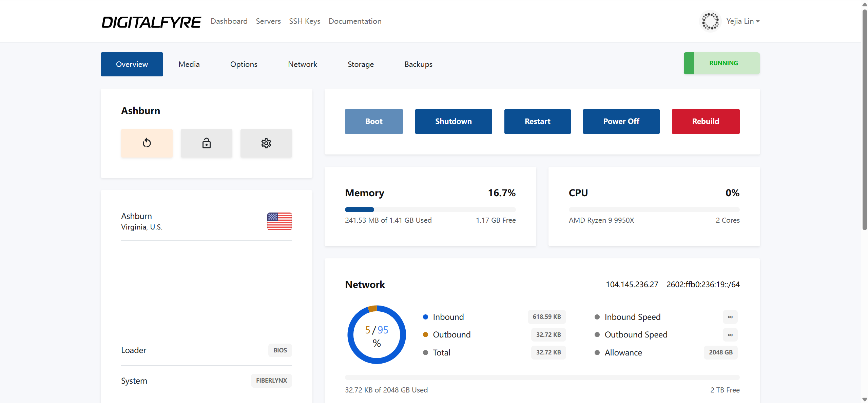This screenshot has width=868, height=403.
Task: Go to Servers in the top navigation
Action: (268, 21)
